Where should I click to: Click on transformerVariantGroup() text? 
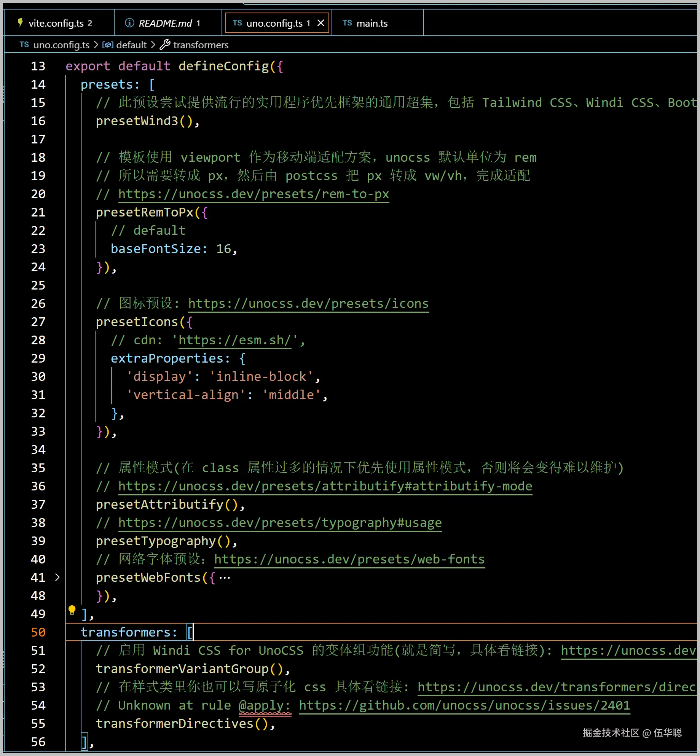pyautogui.click(x=190, y=669)
